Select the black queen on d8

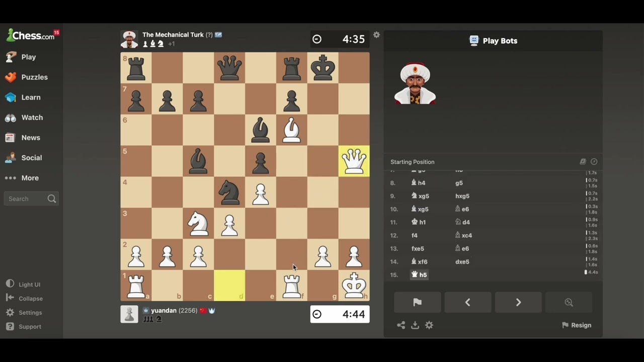pos(229,68)
